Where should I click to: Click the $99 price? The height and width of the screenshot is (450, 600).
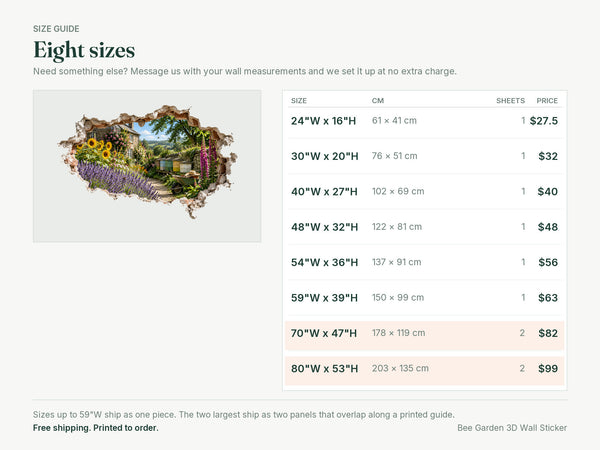tap(548, 368)
